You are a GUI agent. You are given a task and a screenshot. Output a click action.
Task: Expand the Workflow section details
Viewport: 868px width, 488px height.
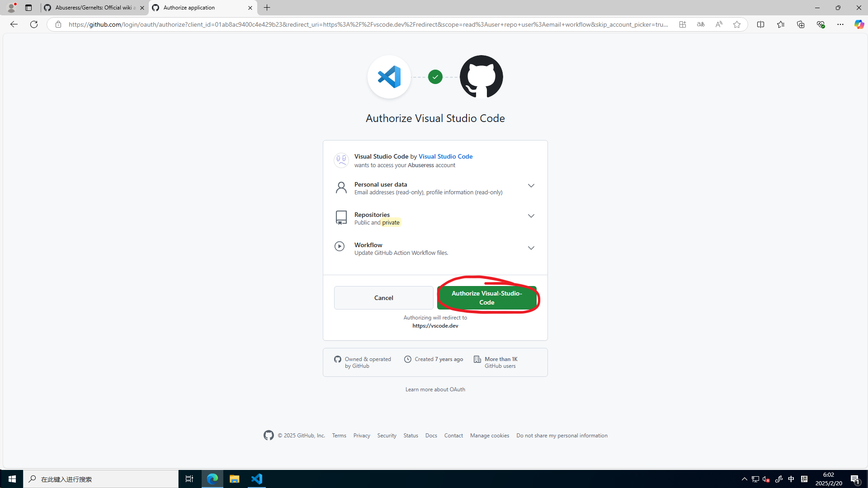coord(530,248)
